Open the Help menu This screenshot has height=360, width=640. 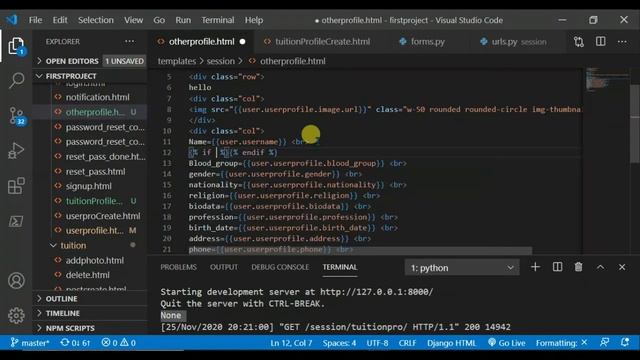point(254,20)
